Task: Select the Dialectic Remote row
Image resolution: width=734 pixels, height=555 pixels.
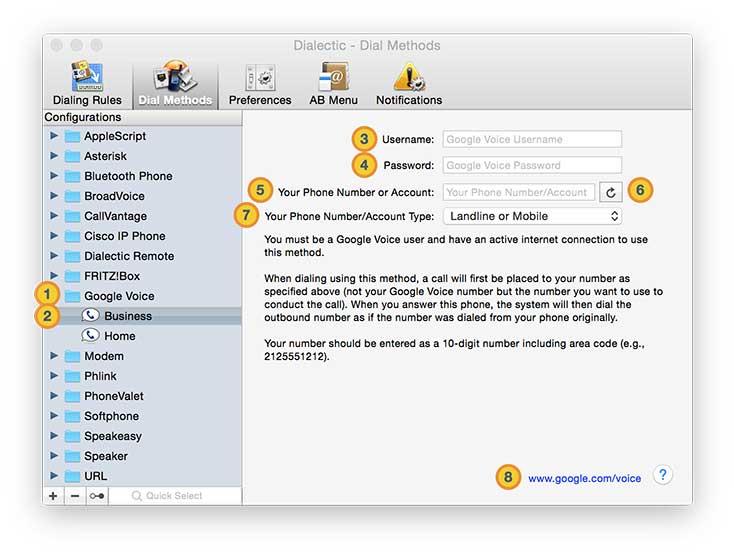Action: click(x=142, y=256)
